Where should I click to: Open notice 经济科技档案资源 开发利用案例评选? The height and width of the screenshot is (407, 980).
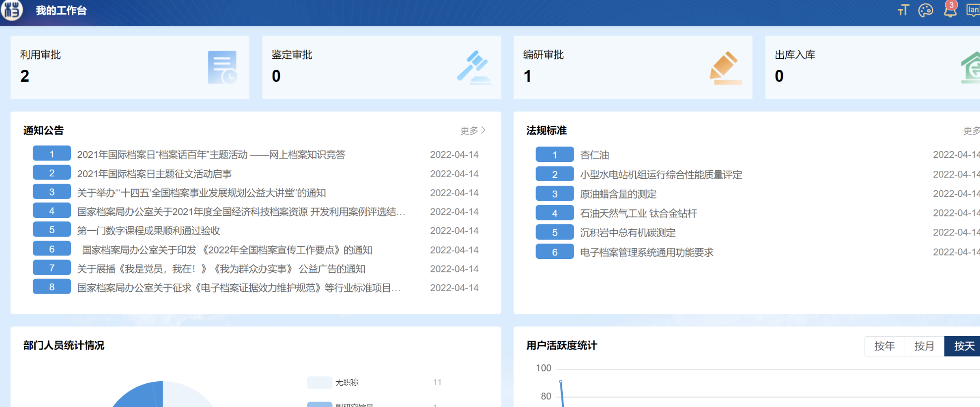coord(241,212)
